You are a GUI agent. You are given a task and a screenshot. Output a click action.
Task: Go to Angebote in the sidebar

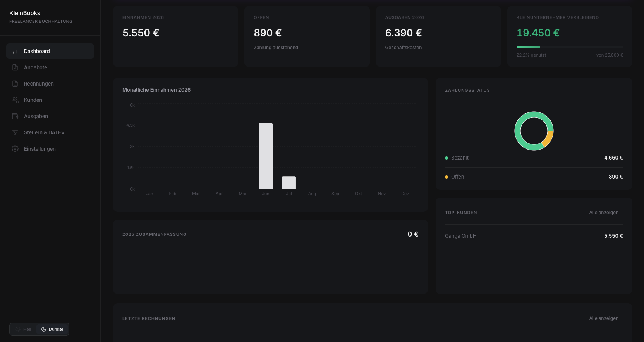coord(50,67)
